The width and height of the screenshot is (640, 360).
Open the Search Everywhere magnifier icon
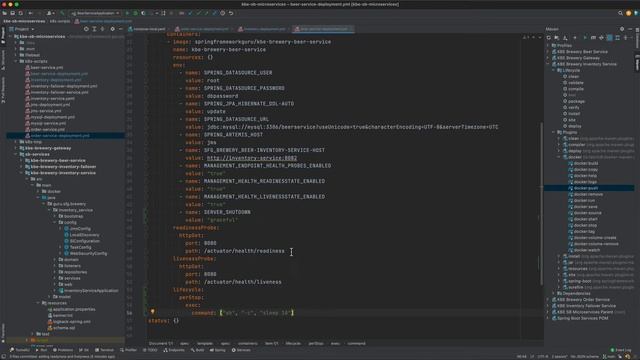(620, 13)
